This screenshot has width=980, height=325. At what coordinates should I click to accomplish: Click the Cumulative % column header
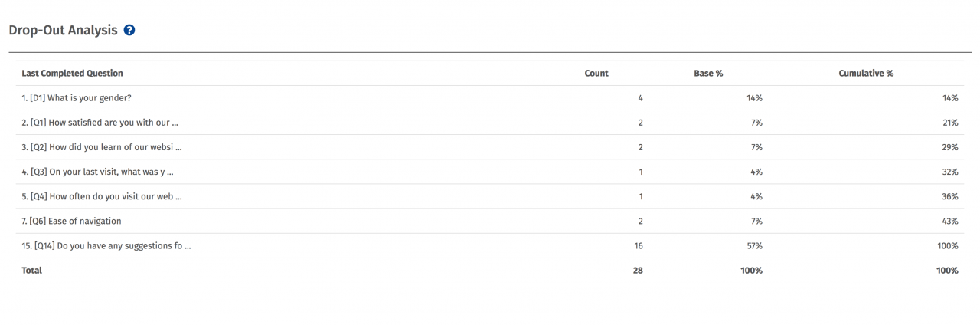pos(866,74)
